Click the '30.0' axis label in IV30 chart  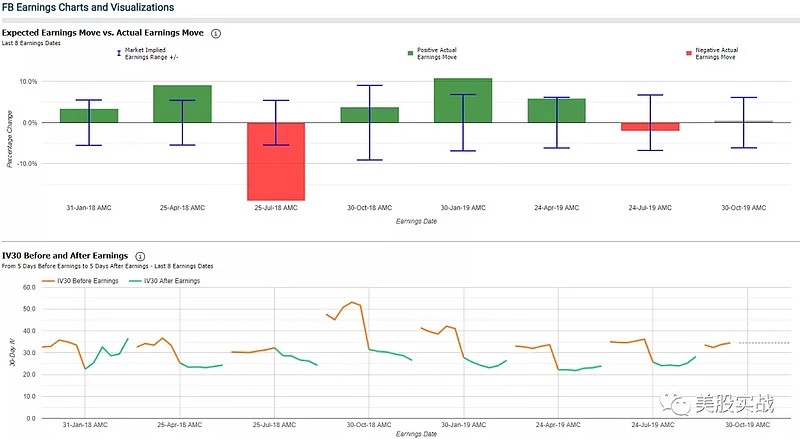[30, 353]
